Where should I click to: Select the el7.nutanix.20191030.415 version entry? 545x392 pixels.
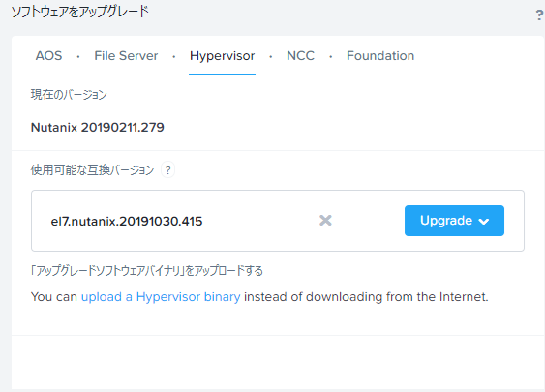tap(127, 221)
